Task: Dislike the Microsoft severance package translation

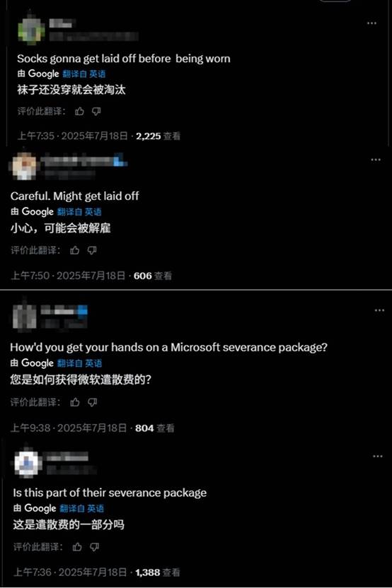Action: tap(93, 402)
